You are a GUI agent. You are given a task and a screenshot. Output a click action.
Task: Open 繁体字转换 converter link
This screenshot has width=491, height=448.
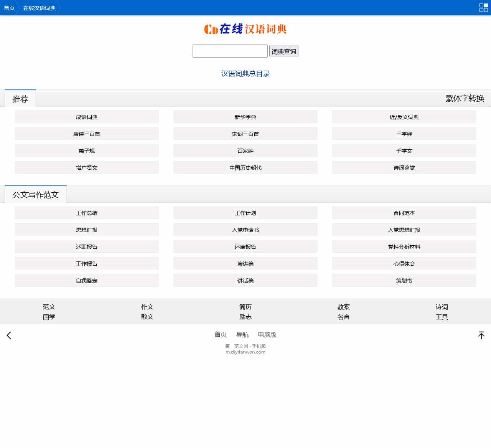tap(465, 98)
